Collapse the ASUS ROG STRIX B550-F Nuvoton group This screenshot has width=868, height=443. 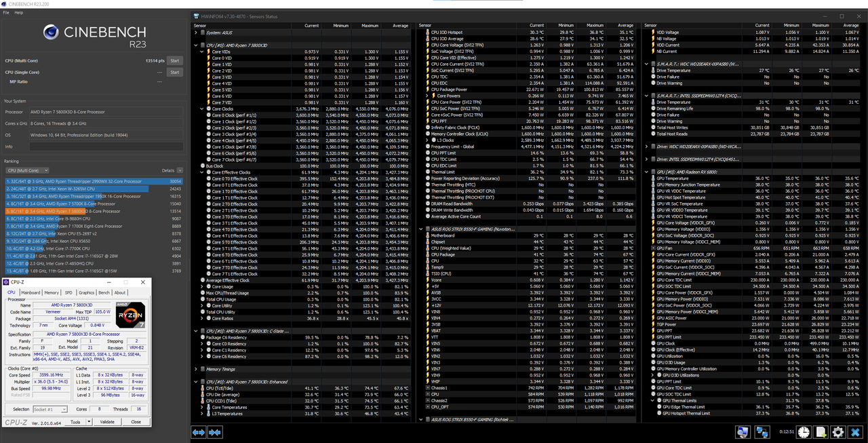(x=421, y=229)
